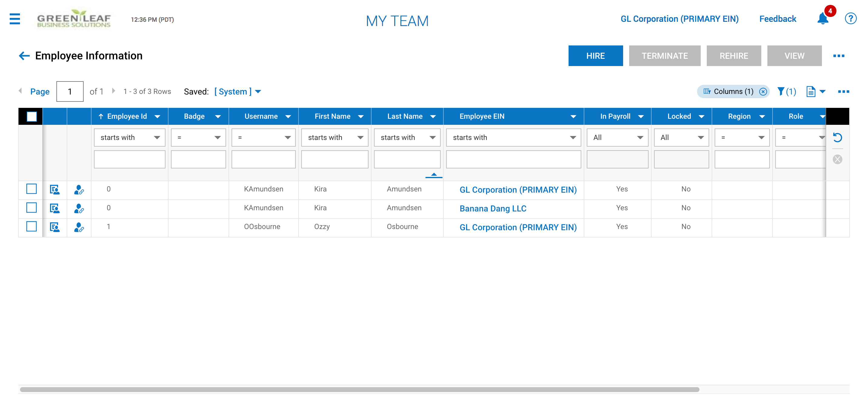
Task: Click linked accounts icon in first row
Action: point(79,190)
